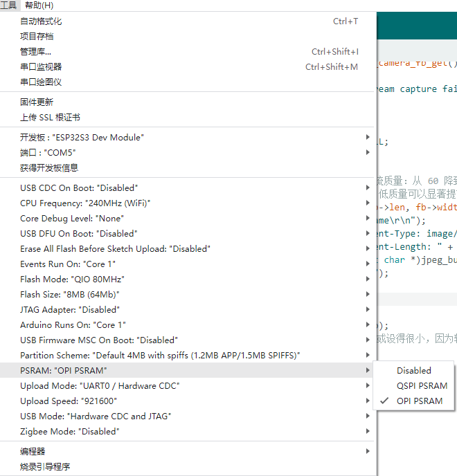Select 固件更新 firmware updater entry

(x=188, y=102)
